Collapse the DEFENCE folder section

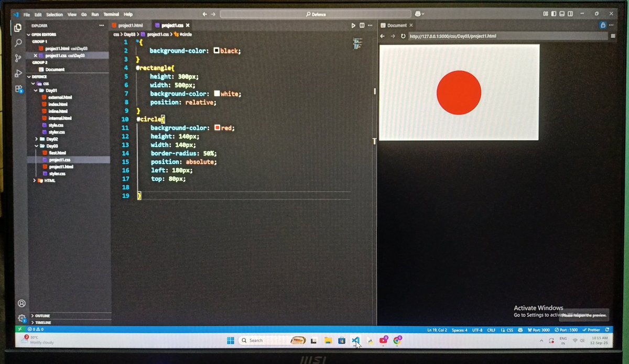[38, 76]
